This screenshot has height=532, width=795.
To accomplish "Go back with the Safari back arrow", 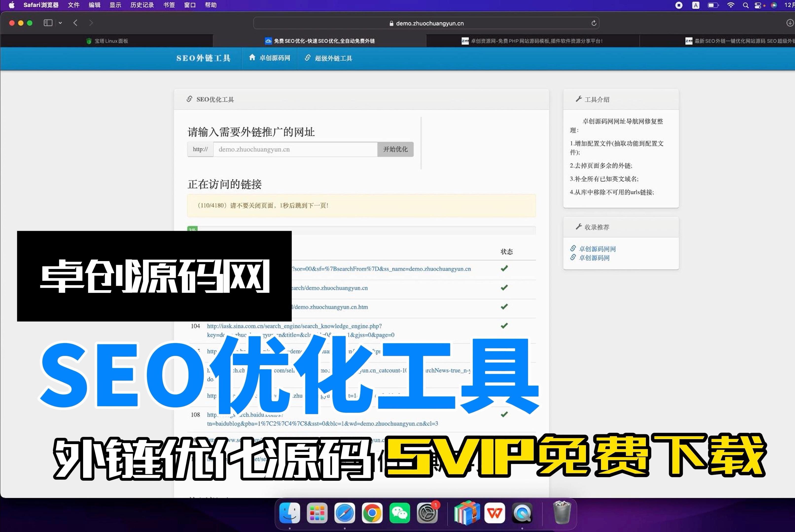I will click(x=75, y=23).
